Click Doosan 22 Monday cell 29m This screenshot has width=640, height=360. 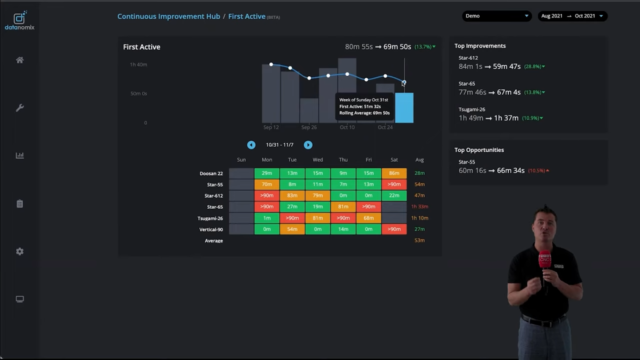(267, 173)
